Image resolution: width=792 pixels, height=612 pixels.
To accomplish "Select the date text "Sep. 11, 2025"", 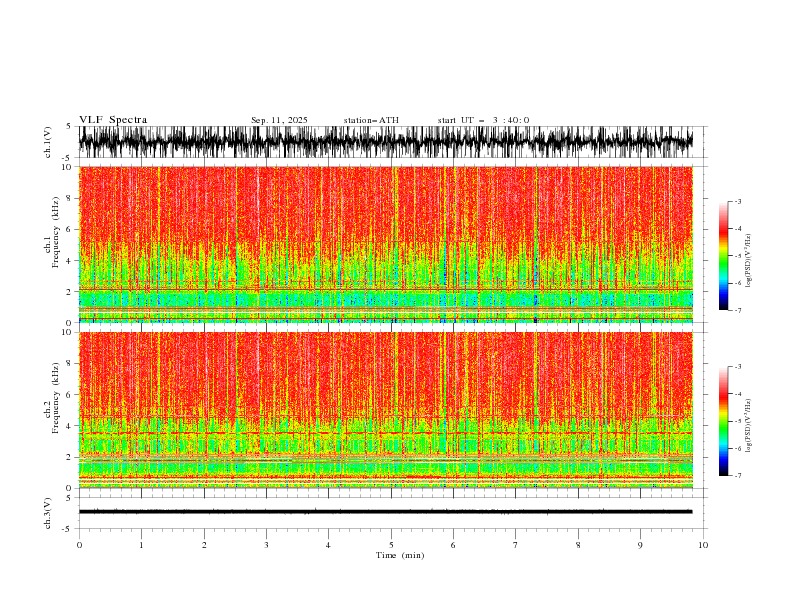I will tap(279, 120).
